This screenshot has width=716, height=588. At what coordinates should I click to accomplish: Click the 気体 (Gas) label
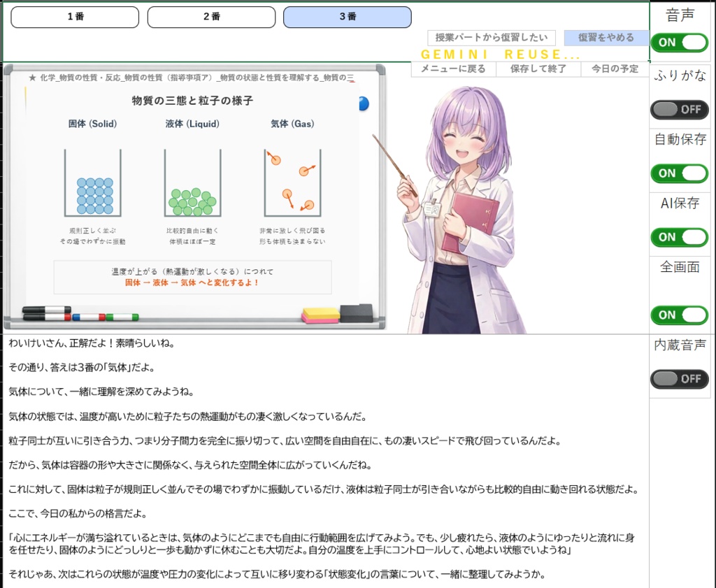(292, 124)
